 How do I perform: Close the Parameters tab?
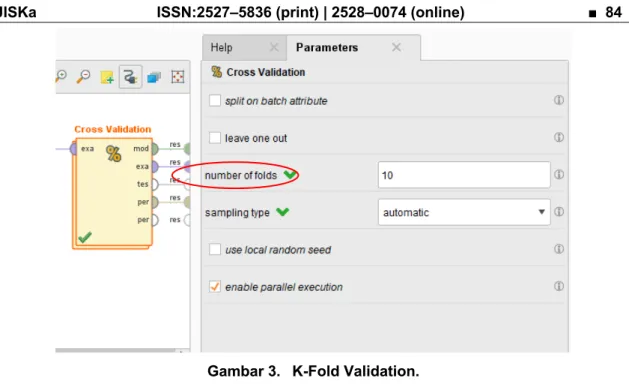pyautogui.click(x=396, y=47)
